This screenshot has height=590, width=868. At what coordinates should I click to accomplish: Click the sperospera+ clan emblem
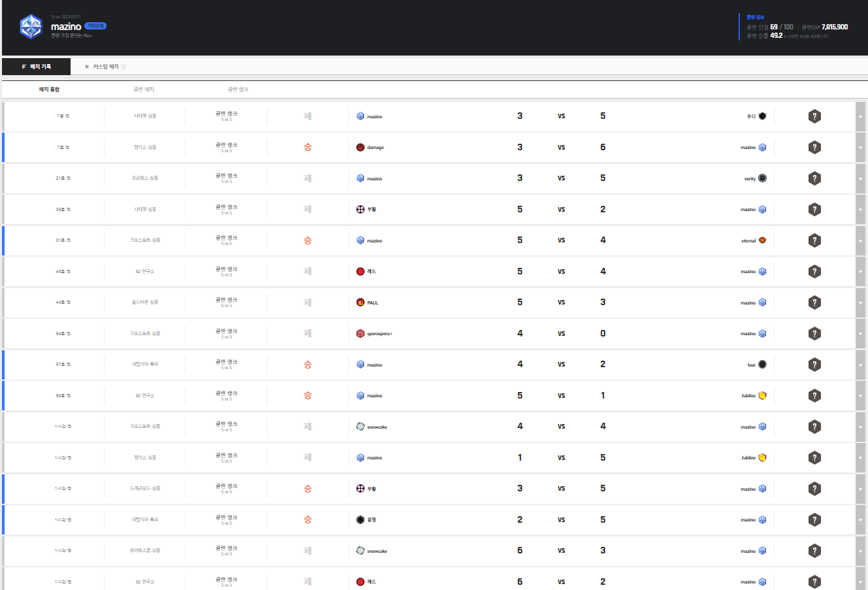click(x=360, y=334)
